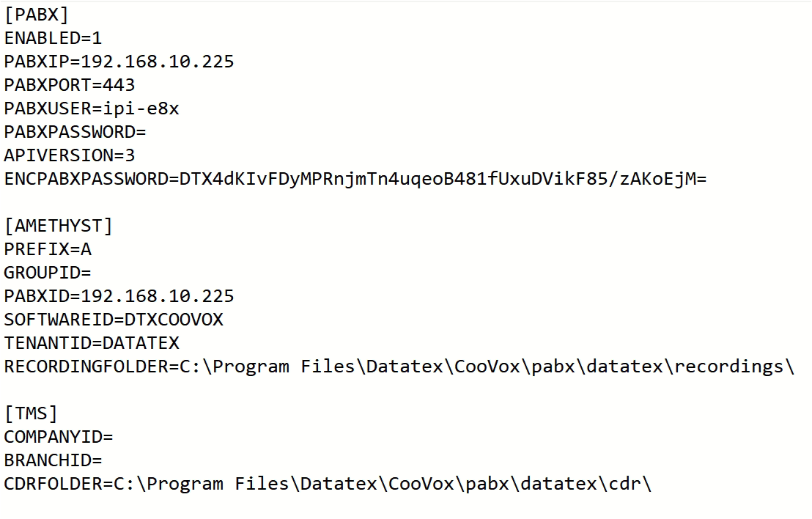Place cursor after COMPANYID=
Screen dimensions: 812x519
click(x=114, y=437)
